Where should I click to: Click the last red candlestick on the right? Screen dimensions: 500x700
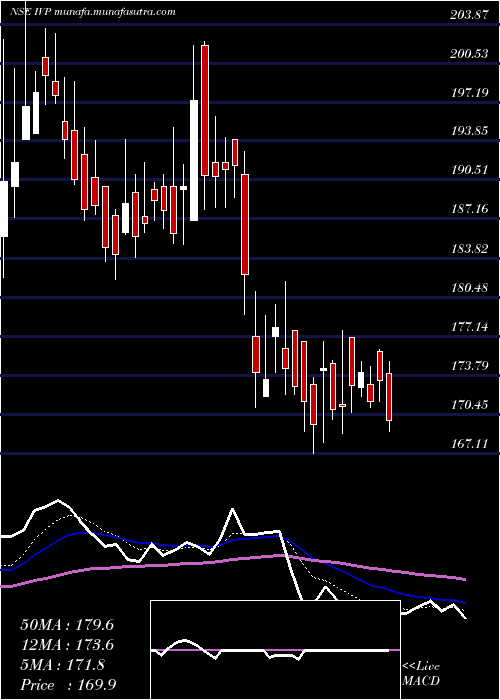coord(389,397)
